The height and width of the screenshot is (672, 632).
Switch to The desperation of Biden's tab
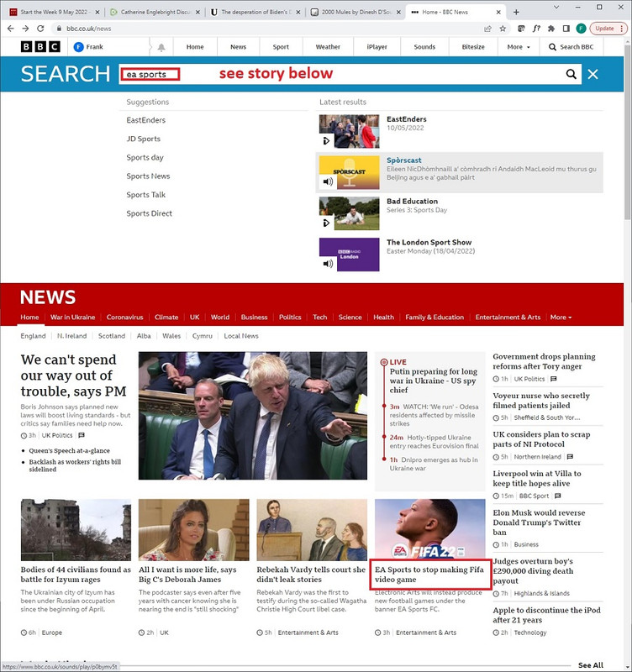click(255, 12)
